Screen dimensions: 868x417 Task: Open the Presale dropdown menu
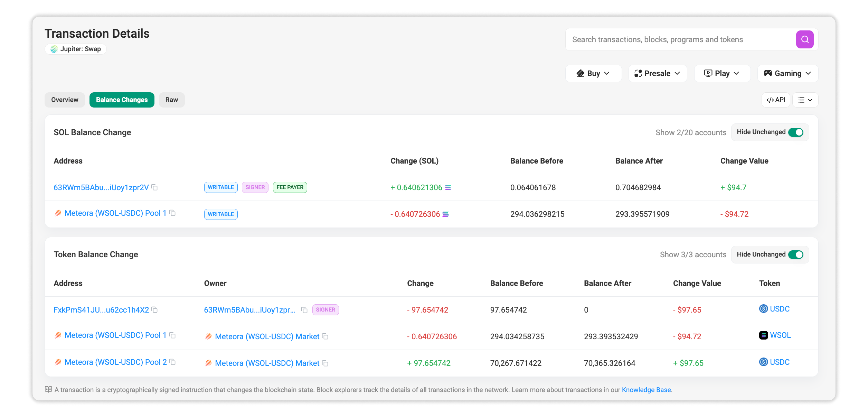click(x=658, y=73)
